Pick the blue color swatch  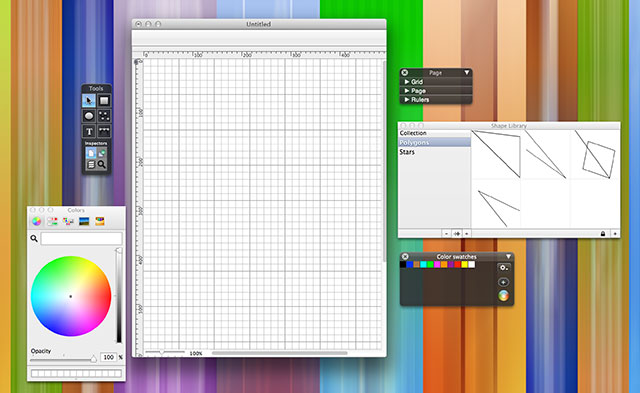410,264
